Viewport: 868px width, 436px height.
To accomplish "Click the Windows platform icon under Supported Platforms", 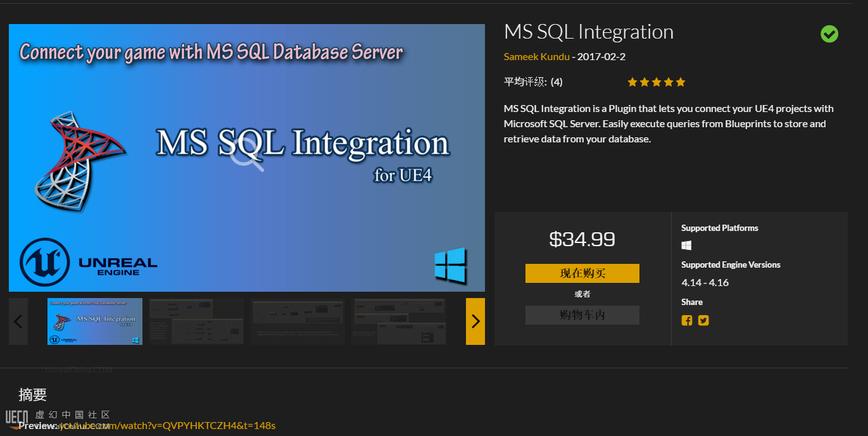I will click(x=686, y=246).
